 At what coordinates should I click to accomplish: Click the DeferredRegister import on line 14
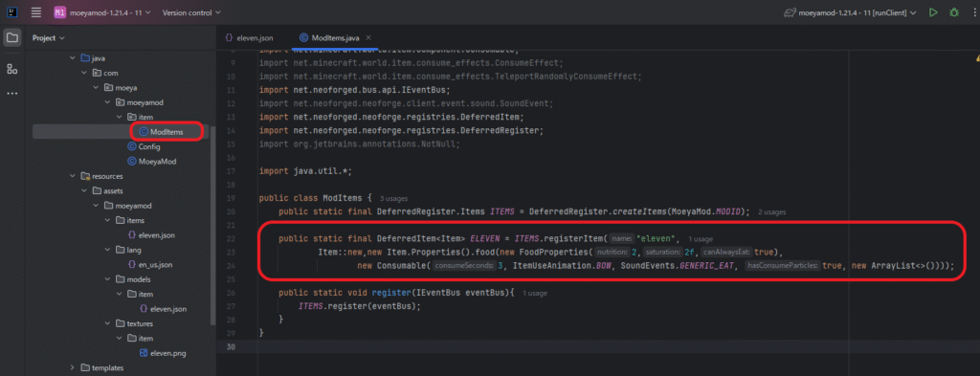pyautogui.click(x=401, y=131)
